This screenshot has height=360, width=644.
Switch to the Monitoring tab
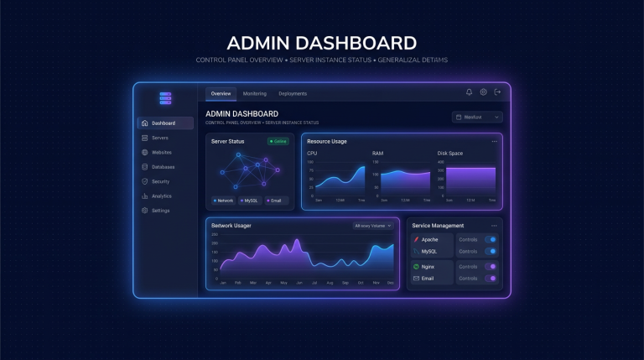click(255, 94)
